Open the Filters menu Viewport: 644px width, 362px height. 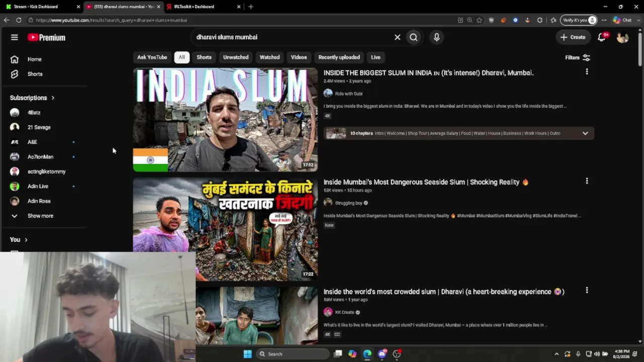pyautogui.click(x=578, y=57)
